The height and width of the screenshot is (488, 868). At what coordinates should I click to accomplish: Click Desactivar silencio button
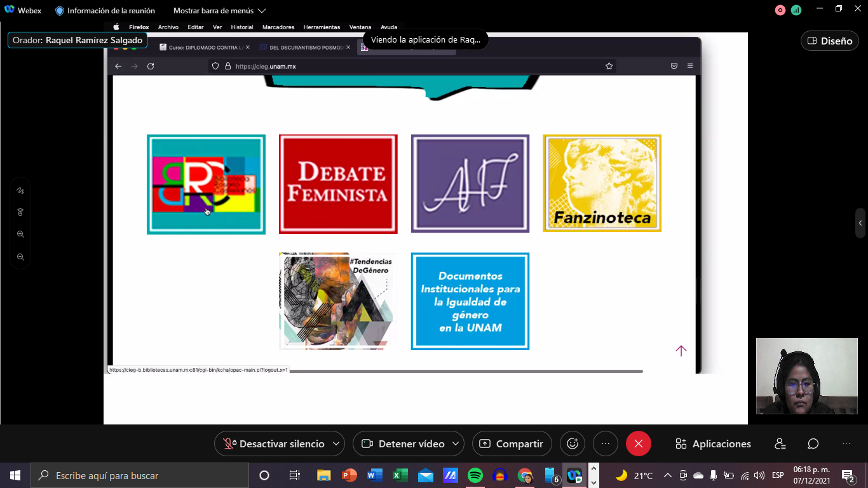[274, 444]
